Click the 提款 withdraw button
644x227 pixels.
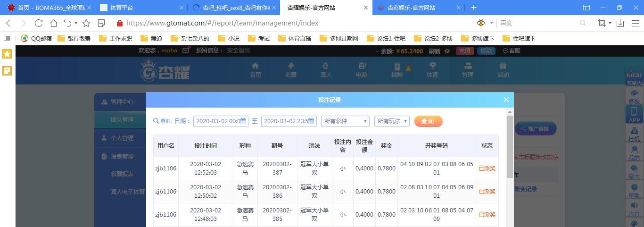[x=486, y=51]
